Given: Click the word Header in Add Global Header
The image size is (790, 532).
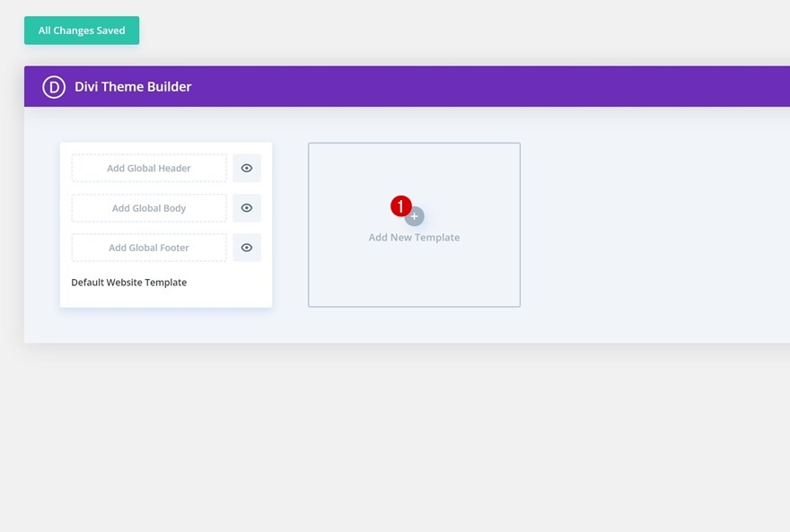Looking at the screenshot, I should [x=174, y=168].
